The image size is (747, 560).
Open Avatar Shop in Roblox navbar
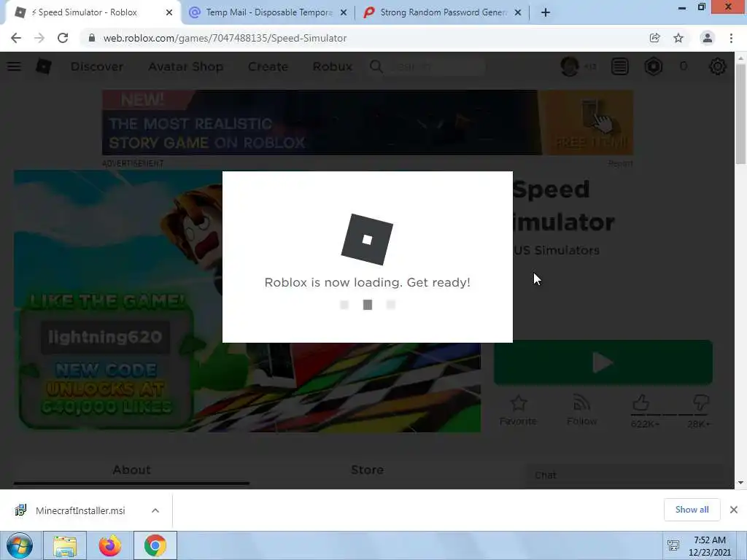pyautogui.click(x=186, y=66)
